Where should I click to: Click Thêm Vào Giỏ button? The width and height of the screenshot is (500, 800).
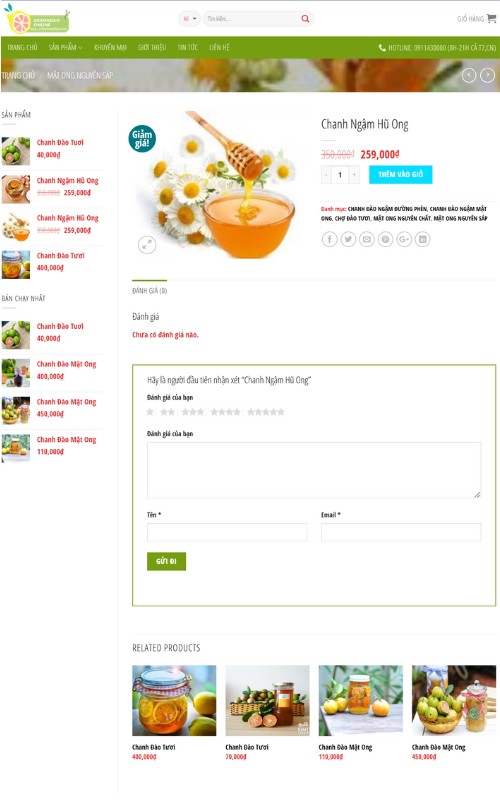tap(401, 174)
